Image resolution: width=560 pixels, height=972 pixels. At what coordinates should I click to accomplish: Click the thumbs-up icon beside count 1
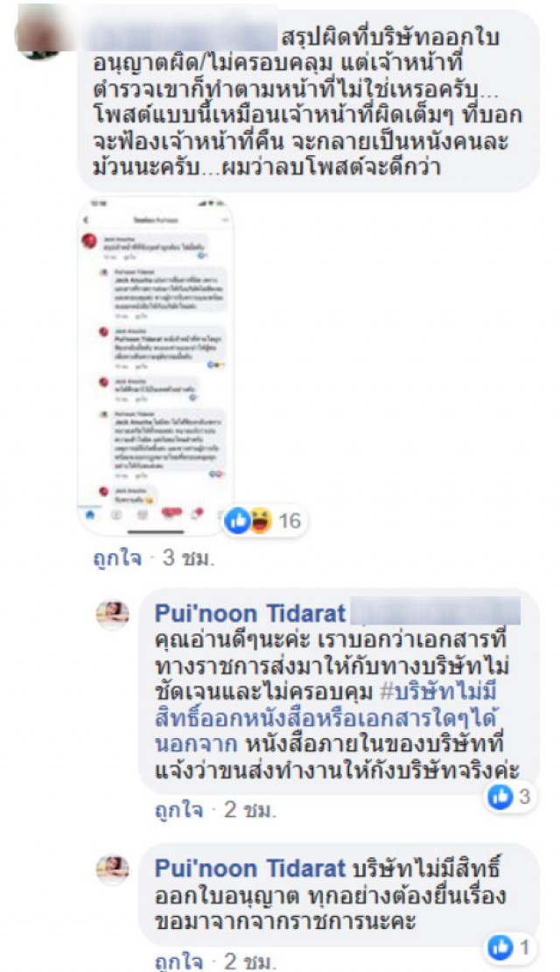500,947
